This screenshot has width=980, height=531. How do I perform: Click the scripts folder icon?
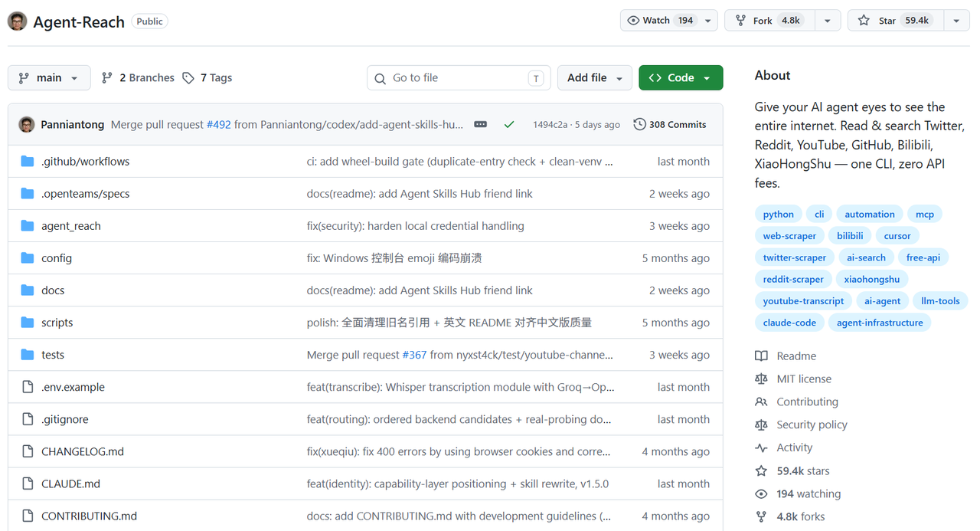tap(28, 322)
